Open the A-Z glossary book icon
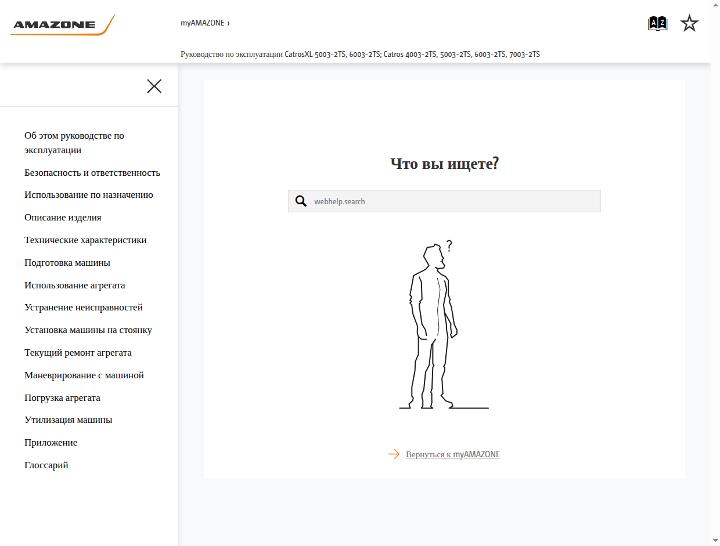The image size is (720, 546). pyautogui.click(x=657, y=23)
